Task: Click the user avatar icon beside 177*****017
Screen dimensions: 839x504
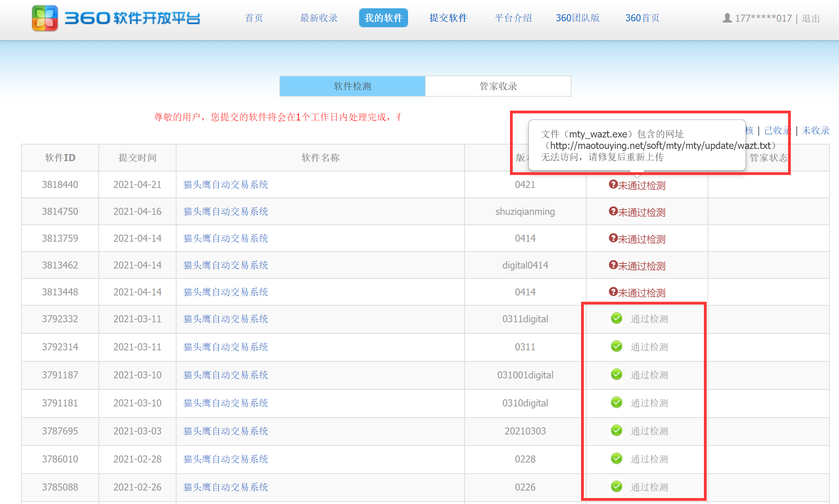Action: pyautogui.click(x=727, y=18)
